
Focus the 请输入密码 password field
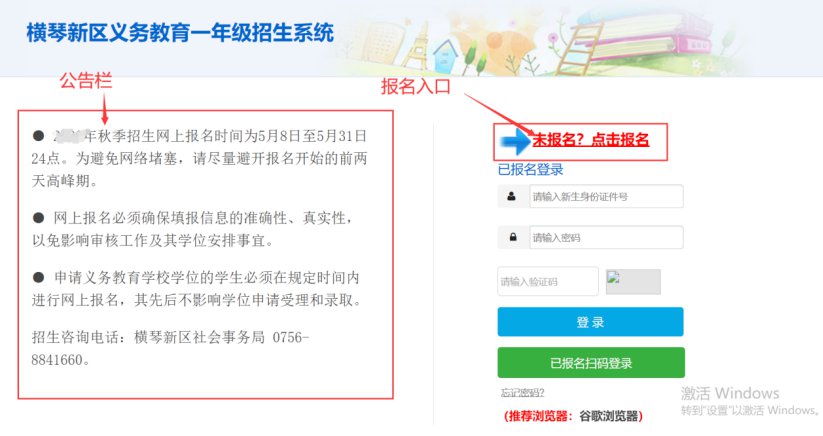pyautogui.click(x=606, y=238)
